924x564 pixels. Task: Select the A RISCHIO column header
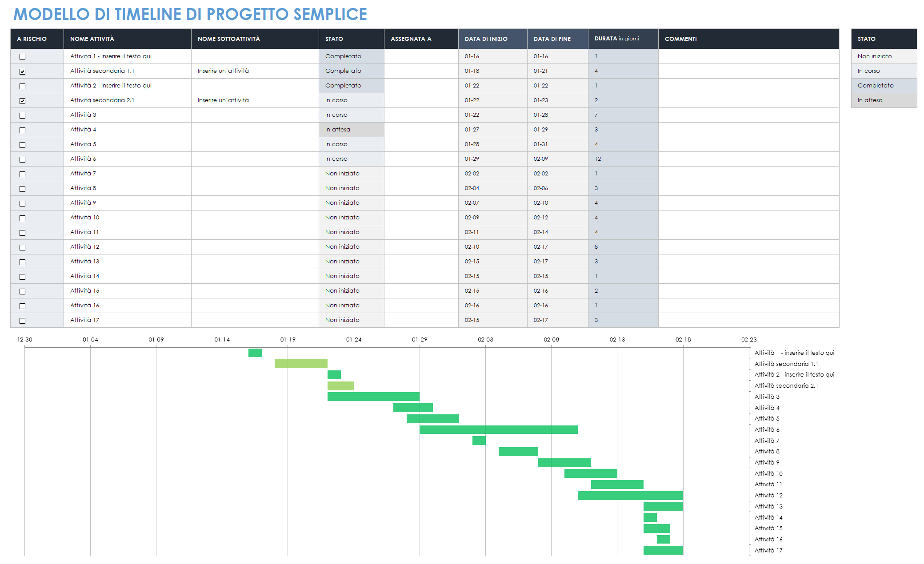pos(37,39)
